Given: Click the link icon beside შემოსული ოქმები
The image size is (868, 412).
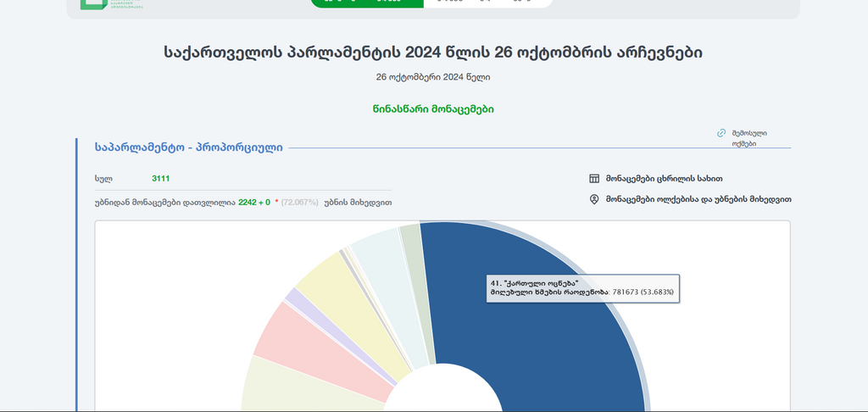Looking at the screenshot, I should pyautogui.click(x=721, y=133).
